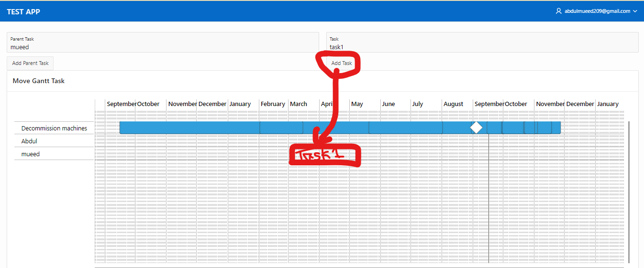Select the mueed row label
The image size is (644, 268).
(x=31, y=154)
